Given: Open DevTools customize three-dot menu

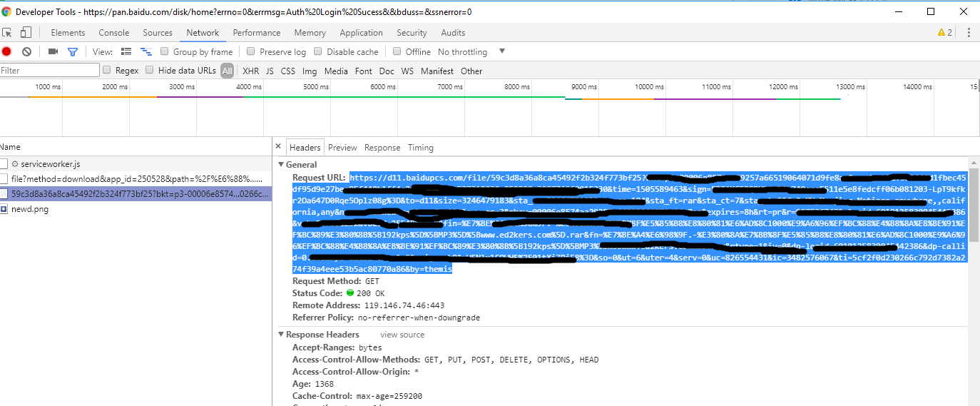Looking at the screenshot, I should point(969,33).
